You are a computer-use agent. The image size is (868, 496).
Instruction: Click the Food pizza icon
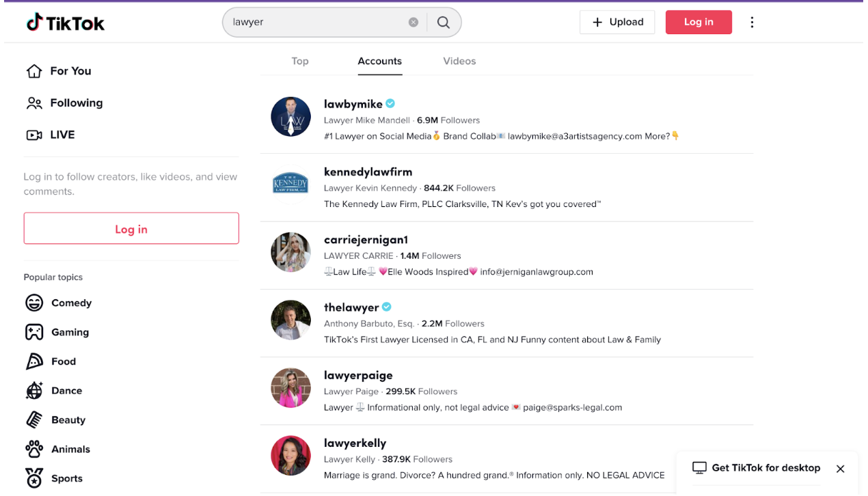coord(34,361)
